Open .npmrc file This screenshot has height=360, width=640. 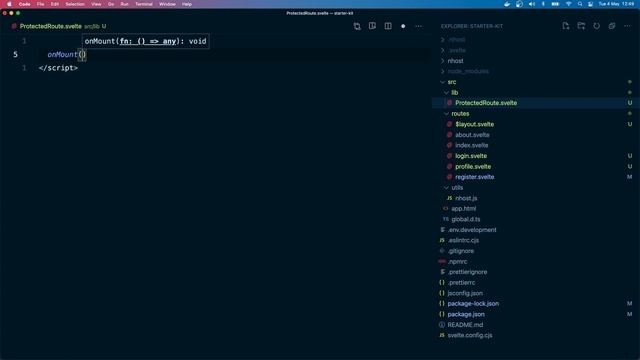pos(457,262)
